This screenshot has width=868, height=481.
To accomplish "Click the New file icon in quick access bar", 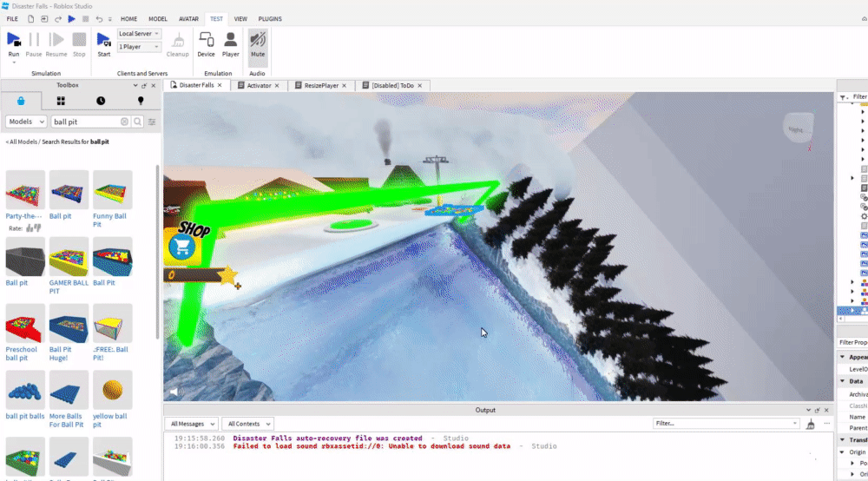I will pyautogui.click(x=31, y=19).
